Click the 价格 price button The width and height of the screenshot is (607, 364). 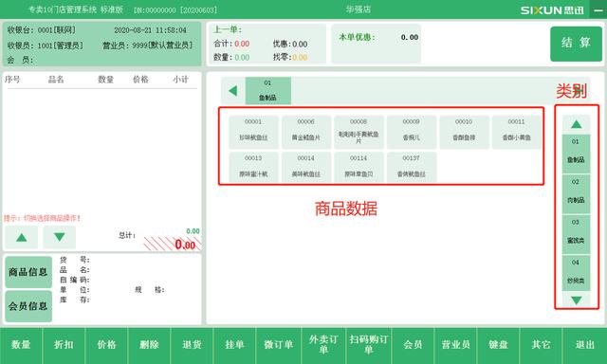(x=106, y=345)
